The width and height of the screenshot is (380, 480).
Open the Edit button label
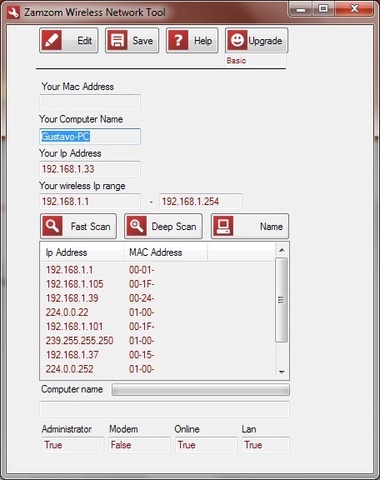(x=84, y=41)
